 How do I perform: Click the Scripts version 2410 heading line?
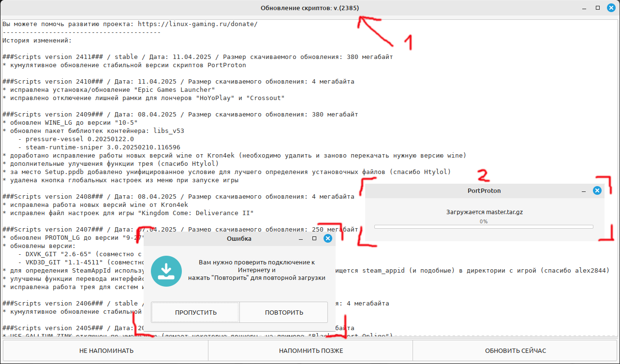point(178,82)
